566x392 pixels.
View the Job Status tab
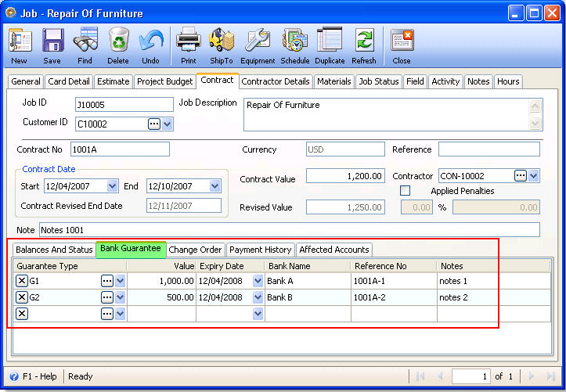(x=379, y=81)
